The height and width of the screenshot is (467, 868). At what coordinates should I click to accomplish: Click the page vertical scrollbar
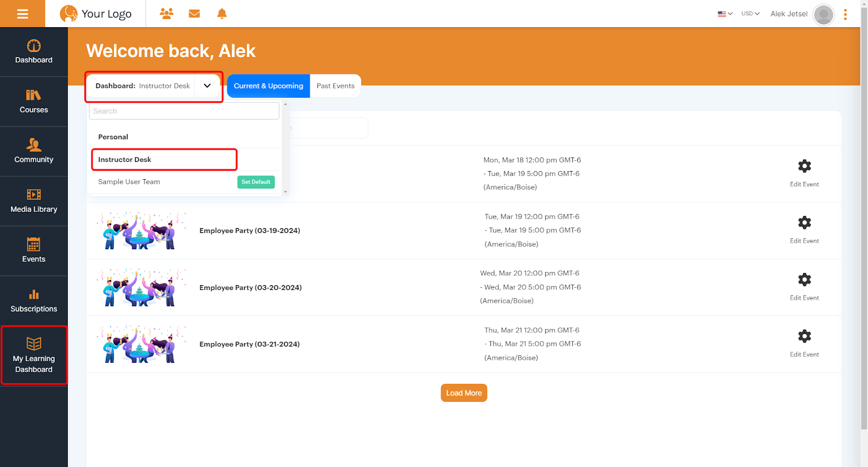[864, 217]
